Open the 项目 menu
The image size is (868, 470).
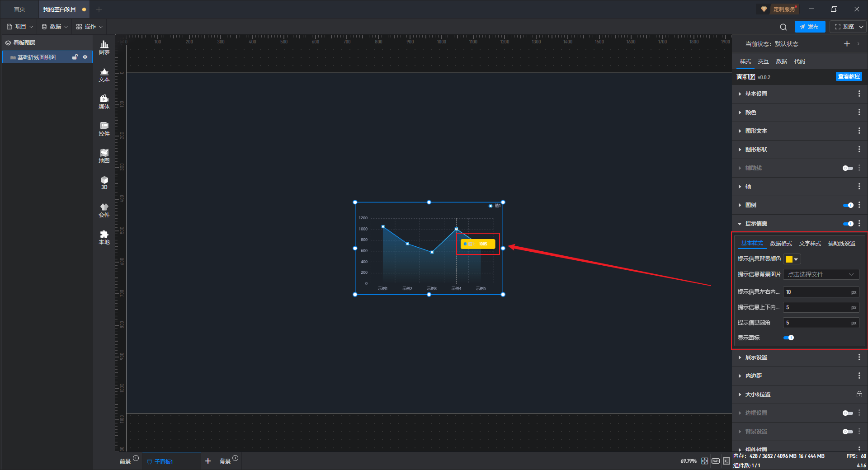coord(20,27)
